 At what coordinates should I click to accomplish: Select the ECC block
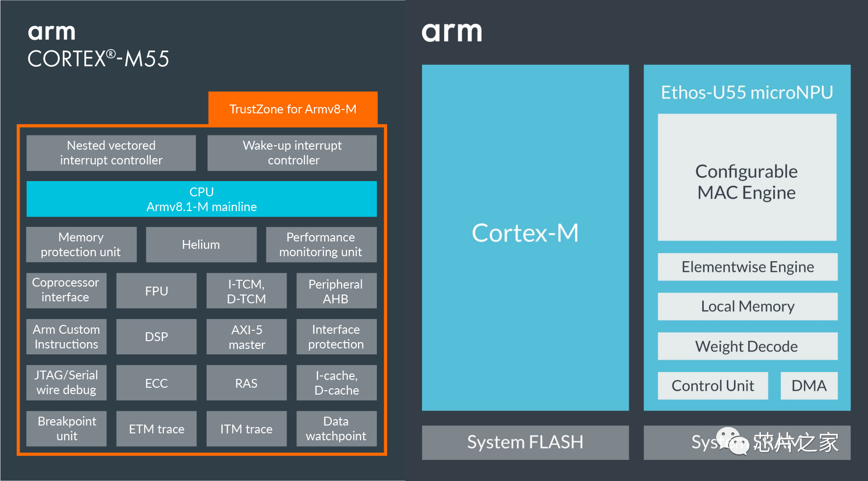click(x=157, y=382)
